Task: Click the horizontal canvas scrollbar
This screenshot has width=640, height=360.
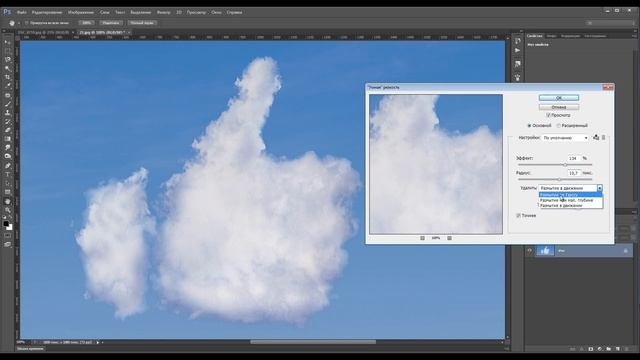Action: point(313,342)
